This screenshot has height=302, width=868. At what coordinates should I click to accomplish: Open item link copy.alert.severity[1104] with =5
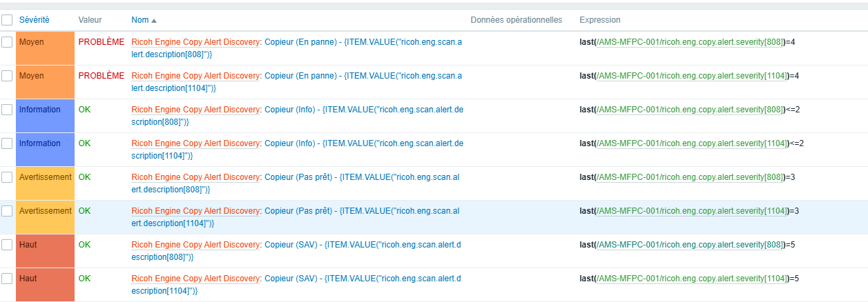tap(693, 279)
